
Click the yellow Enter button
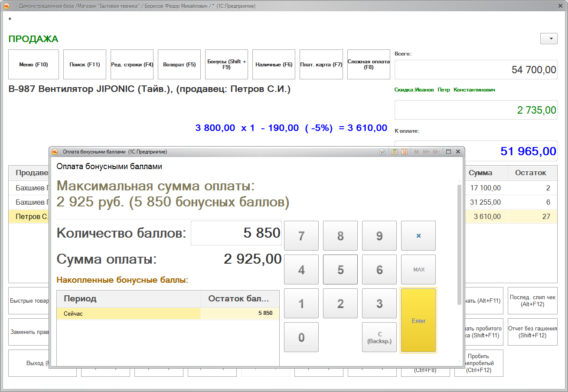pos(418,320)
